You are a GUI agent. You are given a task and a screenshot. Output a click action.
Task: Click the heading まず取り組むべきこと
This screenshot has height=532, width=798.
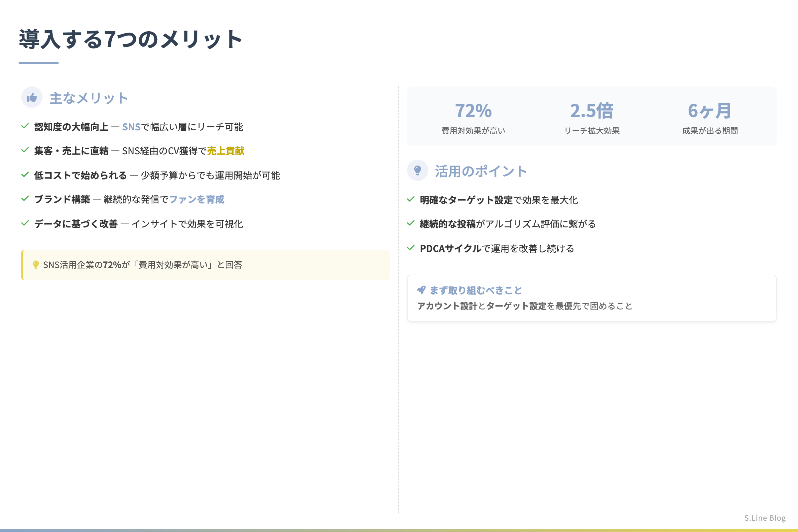476,290
